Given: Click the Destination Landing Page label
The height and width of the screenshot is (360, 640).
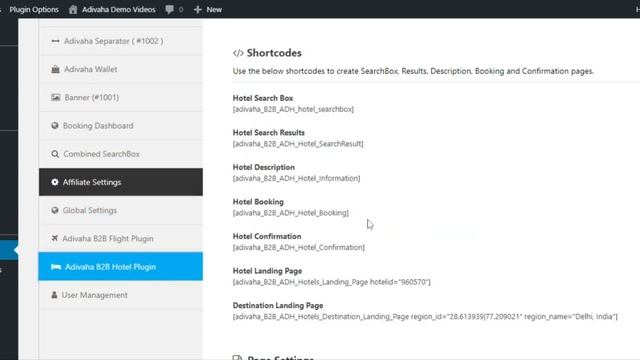Looking at the screenshot, I should (x=278, y=305).
